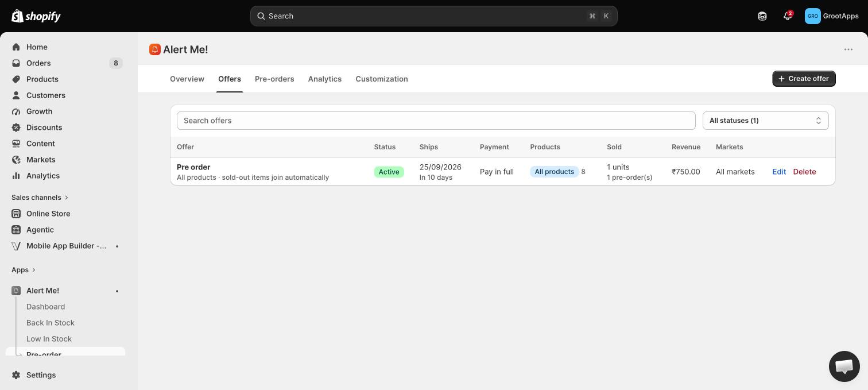Image resolution: width=868 pixels, height=390 pixels.
Task: Click the All products badge
Action: click(555, 172)
